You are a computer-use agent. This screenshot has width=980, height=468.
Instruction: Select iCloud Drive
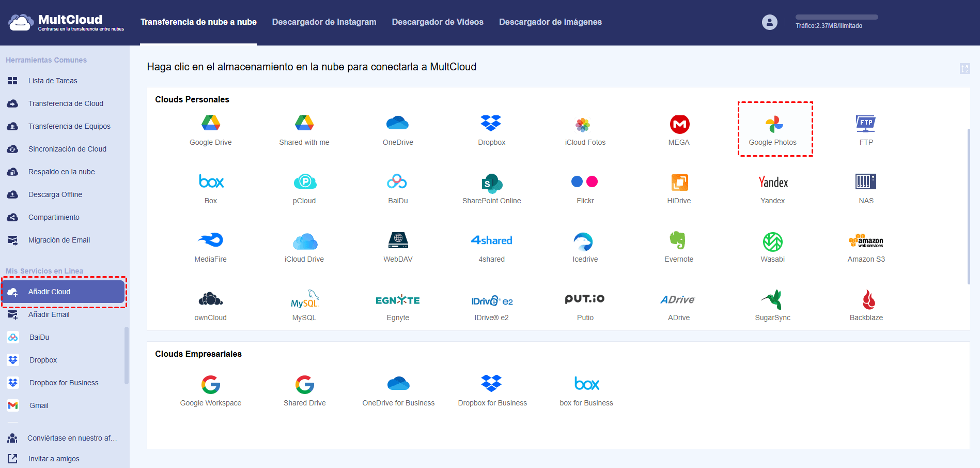click(304, 247)
